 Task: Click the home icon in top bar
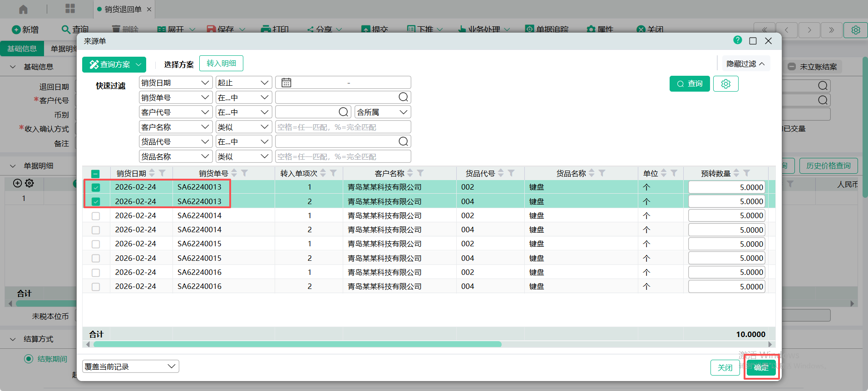click(x=23, y=9)
